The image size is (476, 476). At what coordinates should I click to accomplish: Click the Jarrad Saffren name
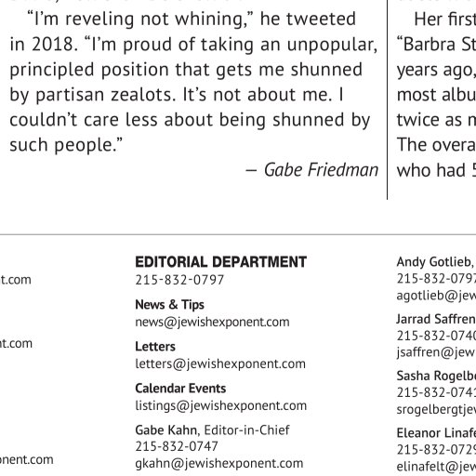point(436,319)
